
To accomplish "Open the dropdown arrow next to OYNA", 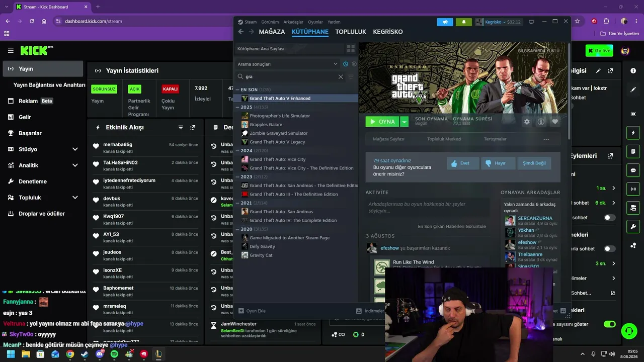I will click(x=404, y=122).
